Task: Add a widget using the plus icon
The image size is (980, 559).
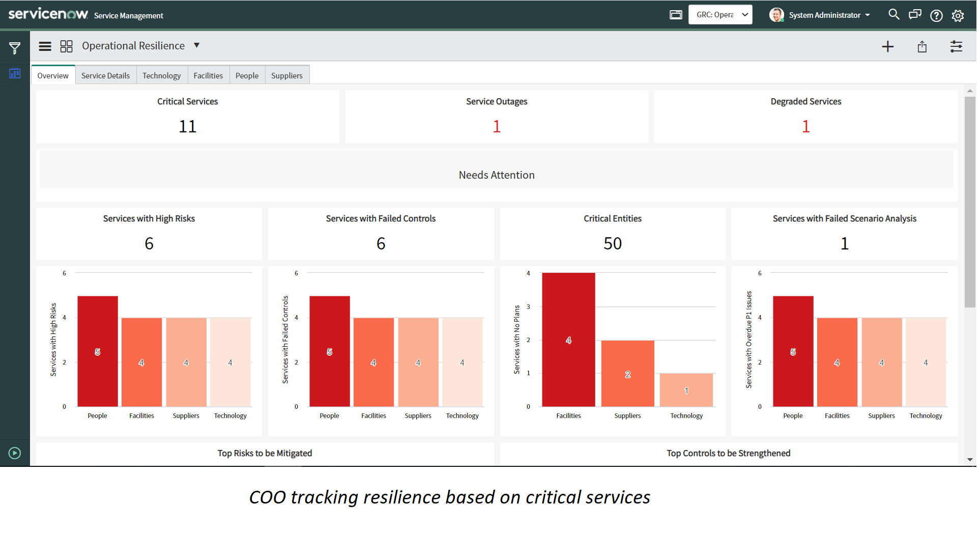Action: pyautogui.click(x=887, y=46)
